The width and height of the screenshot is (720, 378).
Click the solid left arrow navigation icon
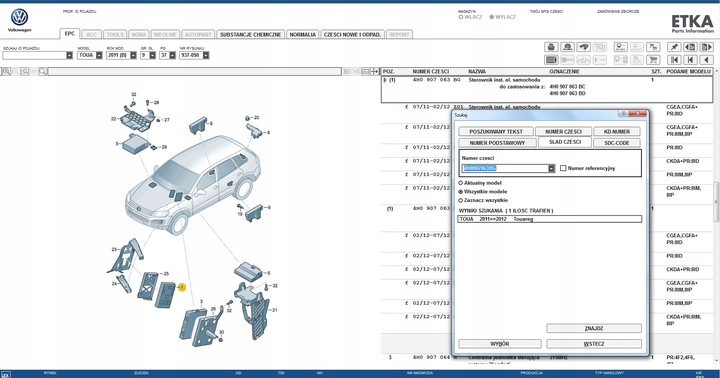(707, 60)
